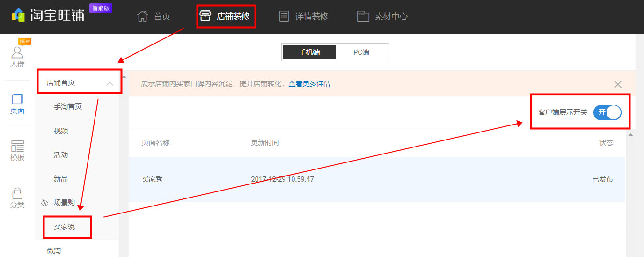Select 场景购 menu item
Image resolution: width=644 pixels, height=257 pixels.
64,203
